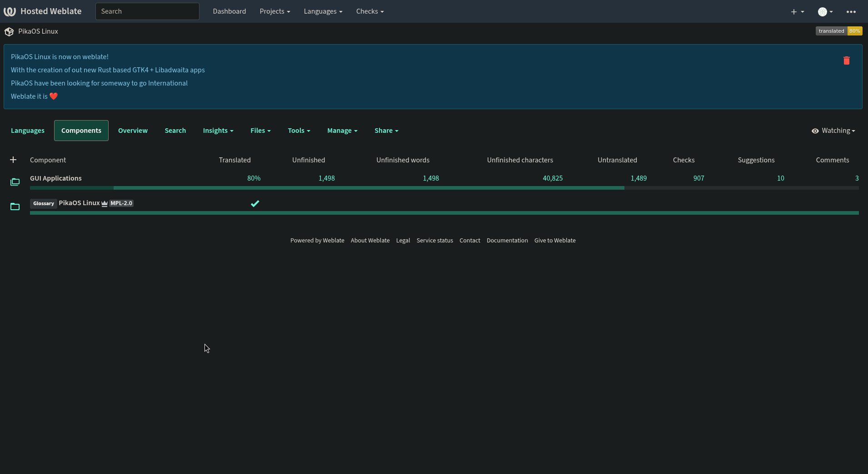Screen dimensions: 868x474
Task: Sort by Unfinished characters column
Action: [x=520, y=160]
